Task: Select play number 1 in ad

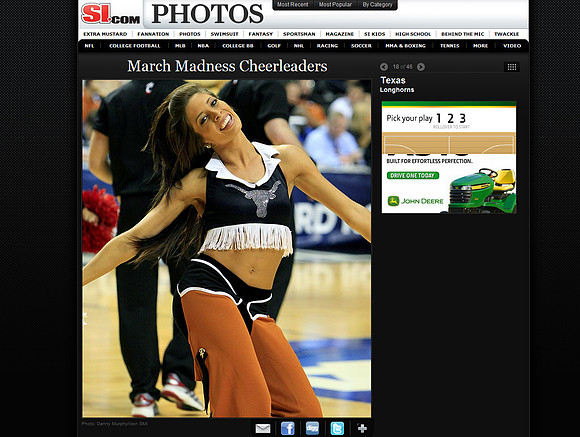Action: (439, 118)
